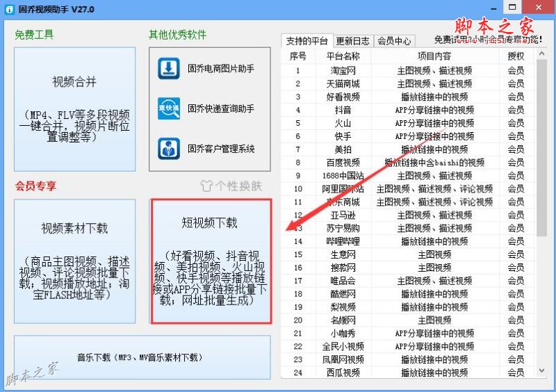Switch to 会员中心 tab
Viewport: 556px width, 392px height.
[x=394, y=41]
